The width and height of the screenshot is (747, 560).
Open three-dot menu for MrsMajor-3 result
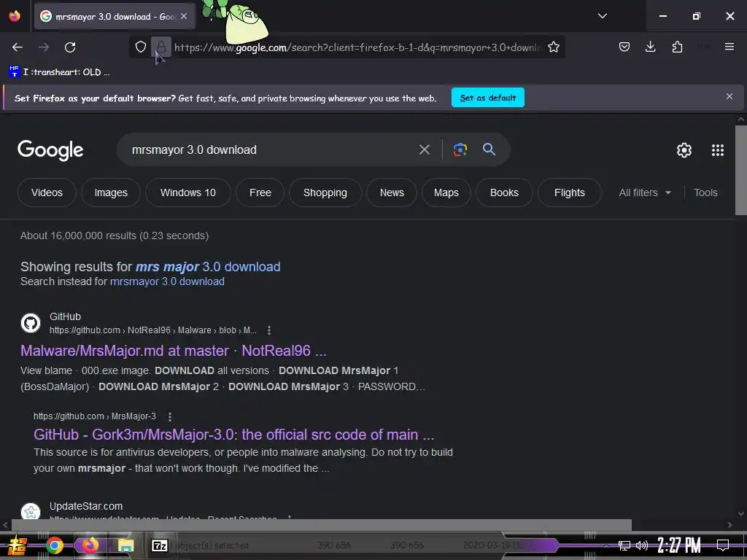pos(169,416)
